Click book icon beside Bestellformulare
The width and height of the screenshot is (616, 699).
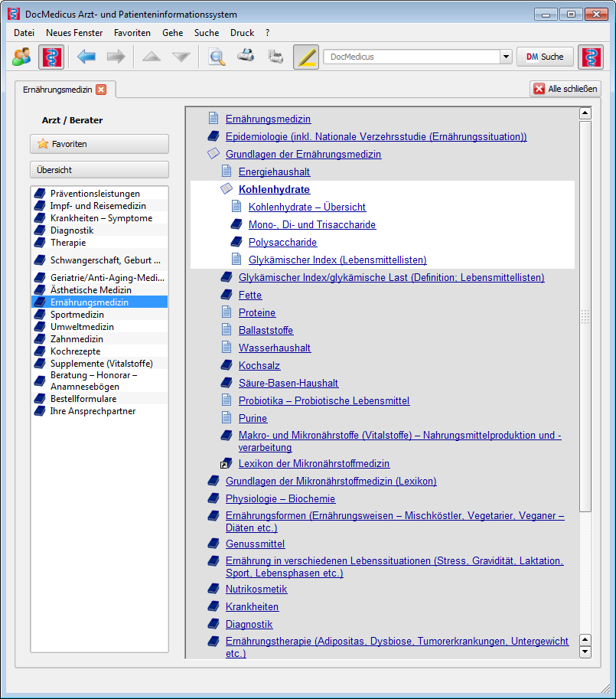click(40, 399)
